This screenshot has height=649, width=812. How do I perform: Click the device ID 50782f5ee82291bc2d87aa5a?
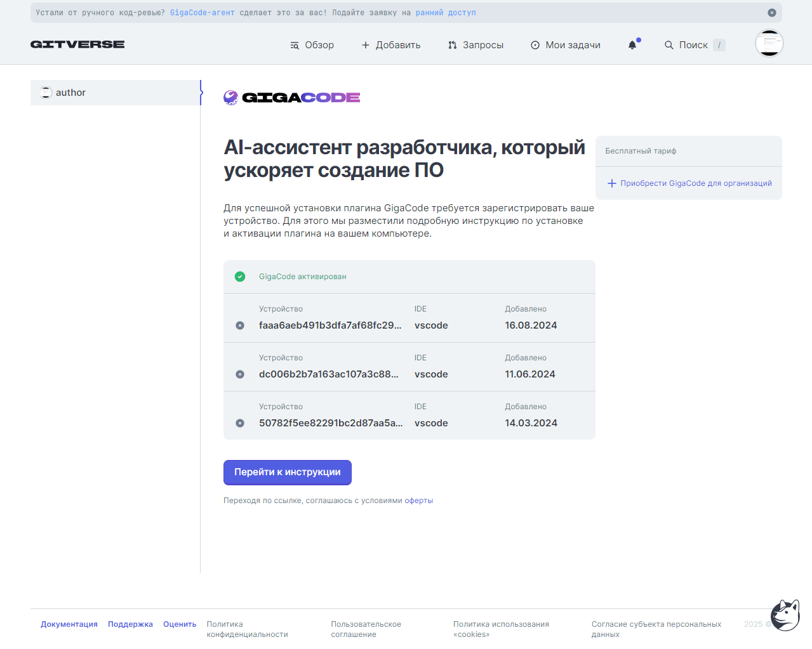click(331, 423)
